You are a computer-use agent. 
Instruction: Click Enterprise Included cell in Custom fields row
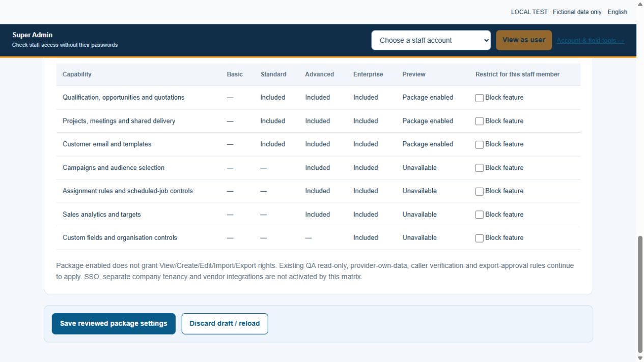click(366, 238)
